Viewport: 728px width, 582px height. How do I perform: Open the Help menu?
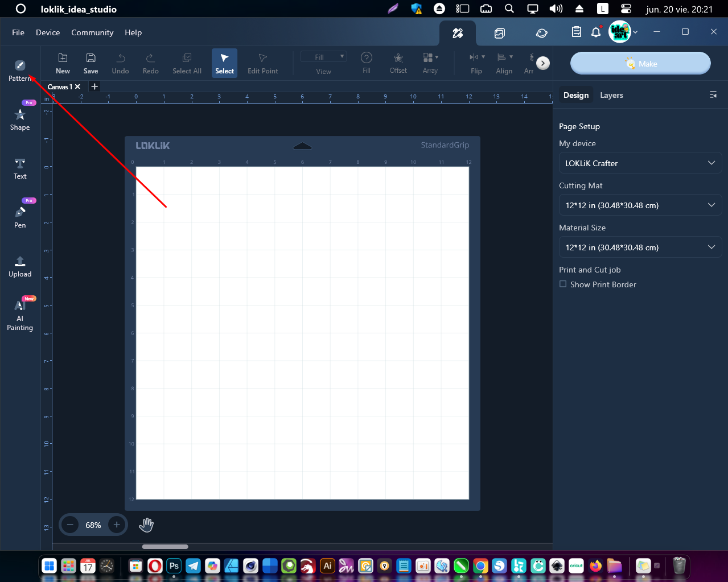pos(133,32)
